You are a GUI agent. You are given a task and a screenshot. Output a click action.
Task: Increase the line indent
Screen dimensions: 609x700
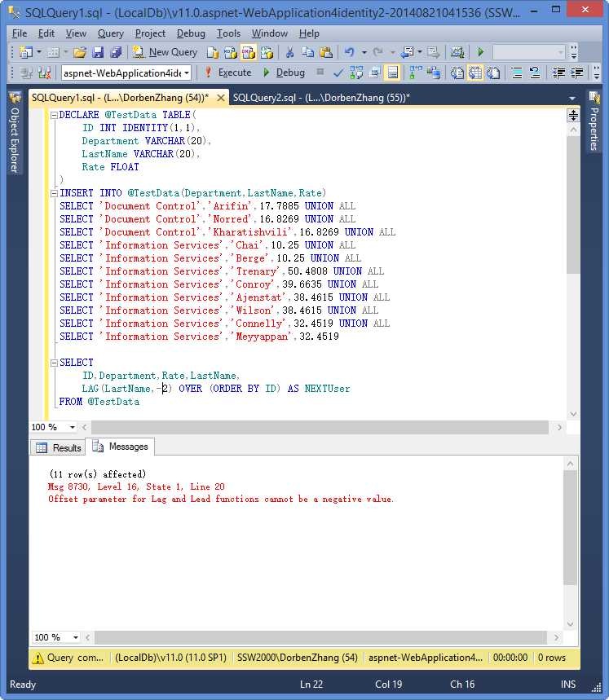tap(577, 73)
